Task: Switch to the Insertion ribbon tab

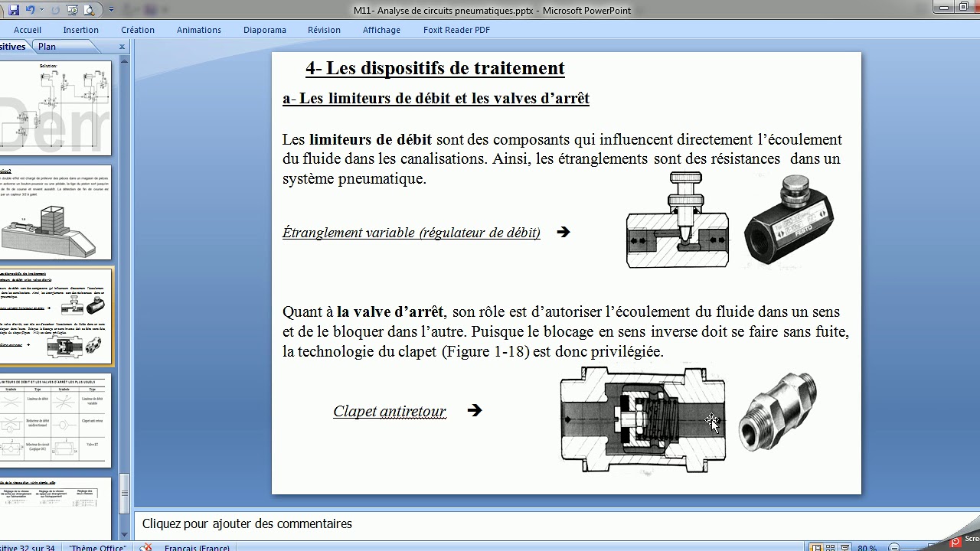Action: pos(81,30)
